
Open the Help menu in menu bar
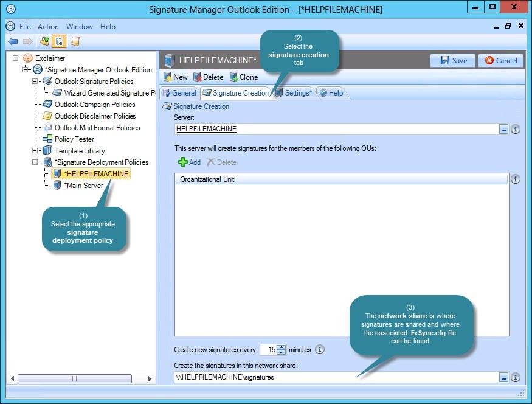point(108,27)
